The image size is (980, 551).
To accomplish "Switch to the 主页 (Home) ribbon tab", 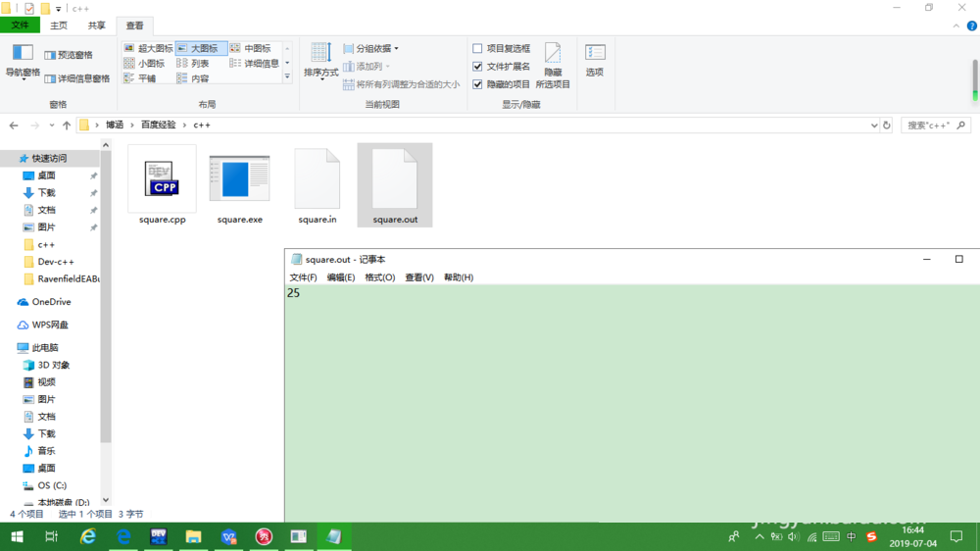I will coord(58,25).
